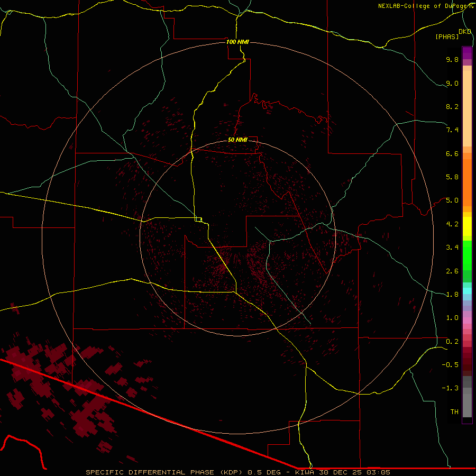
Task: Pick the peach band in the color scale
Action: tap(467, 108)
